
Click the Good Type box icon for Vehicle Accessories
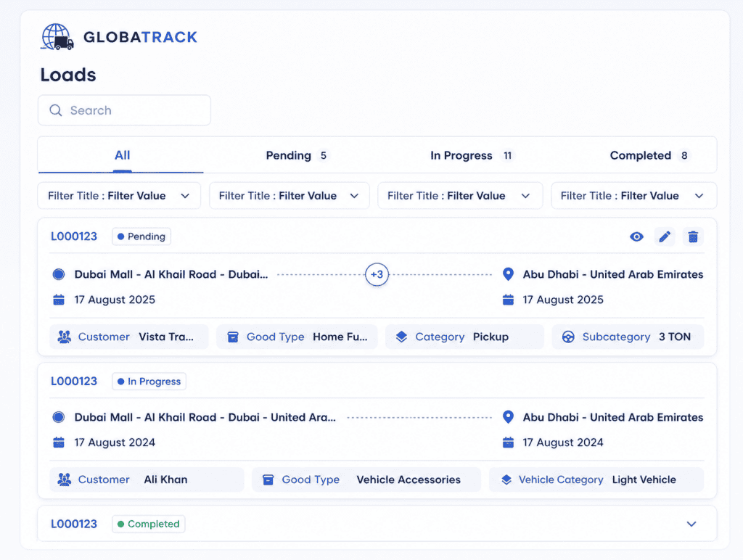[268, 479]
